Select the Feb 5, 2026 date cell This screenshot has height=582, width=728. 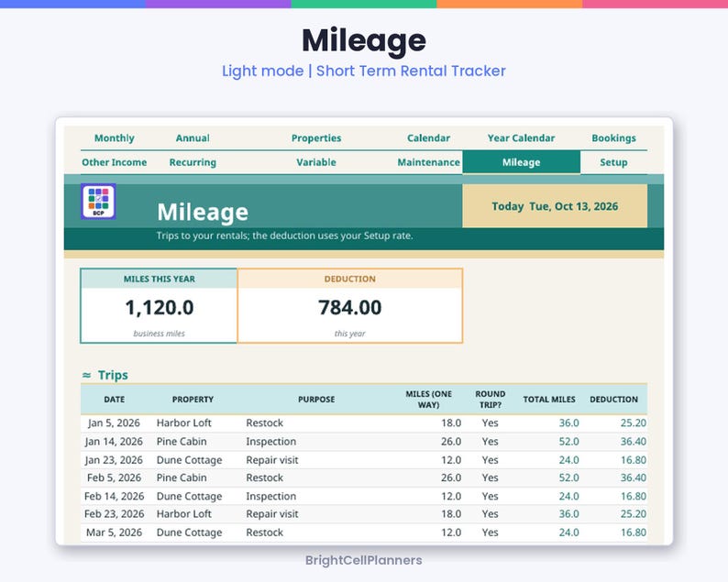[x=115, y=478]
